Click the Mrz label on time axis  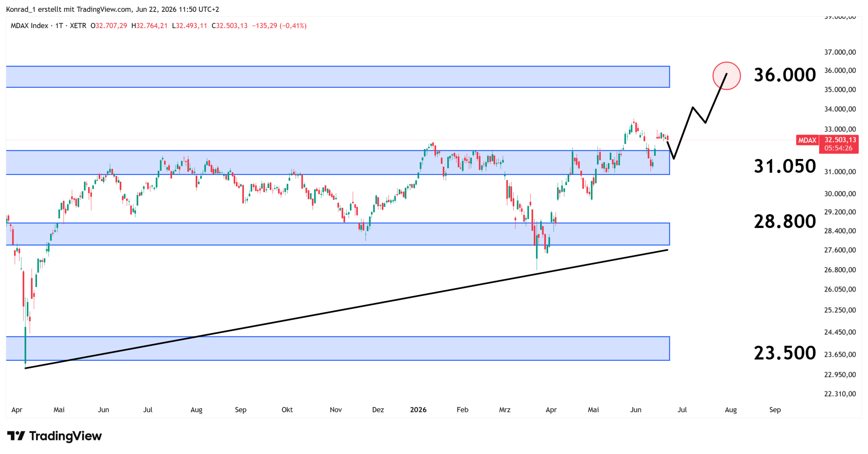[505, 410]
